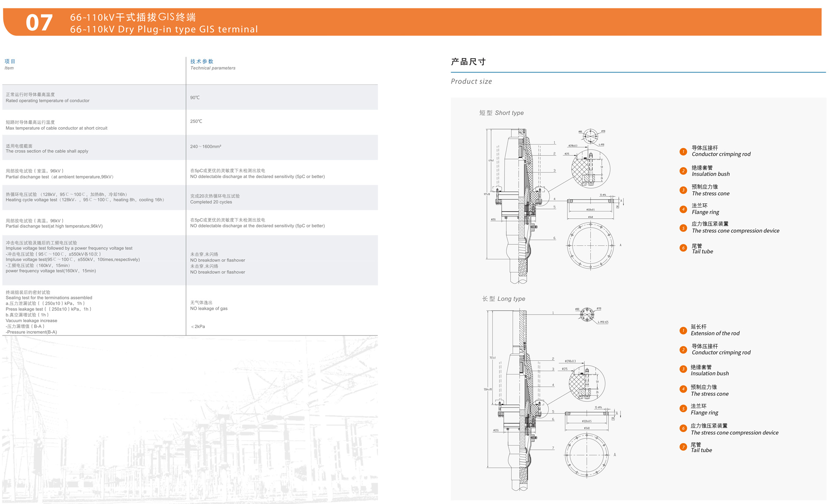
Task: Select 'Partial discharge test (at ambient temperature,96kV)'
Action: coord(60,177)
